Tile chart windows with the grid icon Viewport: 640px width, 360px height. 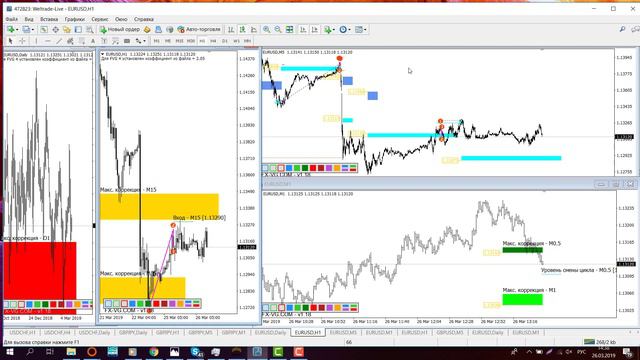coord(289,29)
